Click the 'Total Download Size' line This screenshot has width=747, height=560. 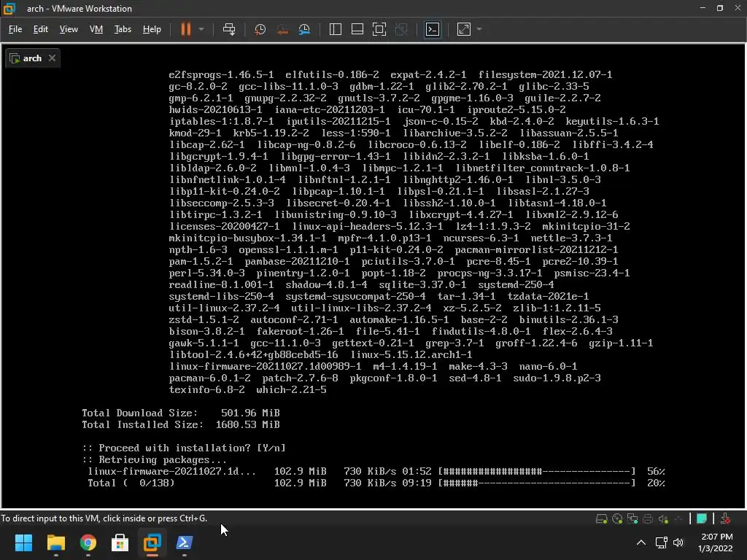181,413
